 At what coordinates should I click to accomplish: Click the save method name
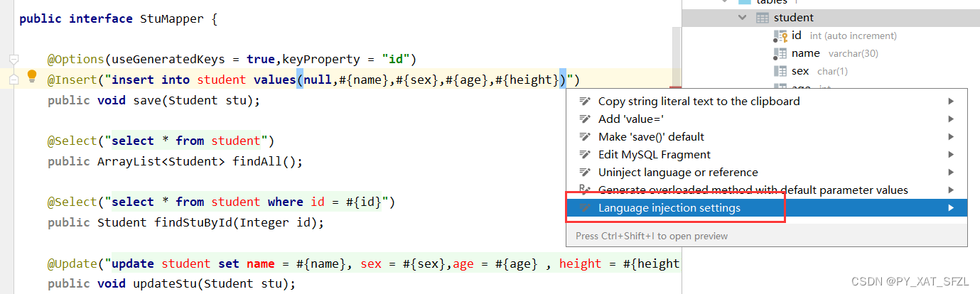pyautogui.click(x=147, y=101)
